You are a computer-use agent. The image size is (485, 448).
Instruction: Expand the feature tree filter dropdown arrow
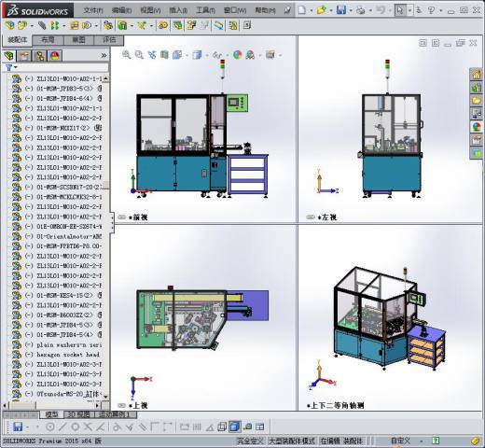click(16, 67)
